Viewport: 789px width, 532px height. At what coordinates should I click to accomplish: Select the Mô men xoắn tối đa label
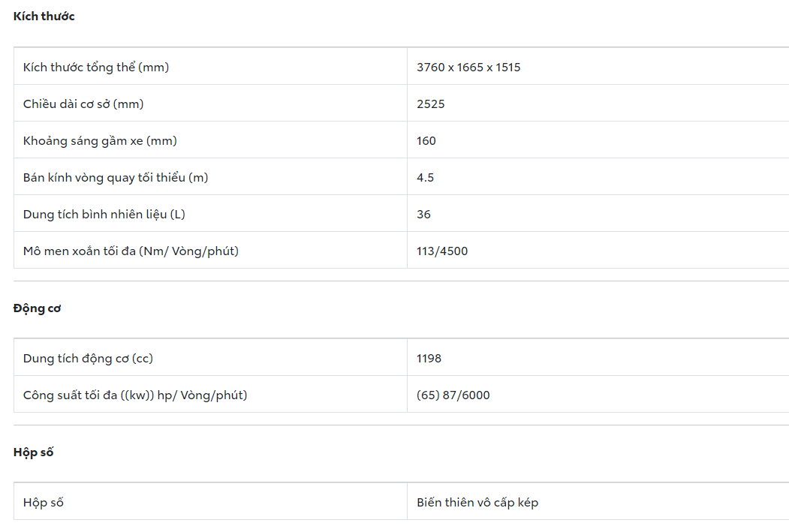tap(131, 251)
